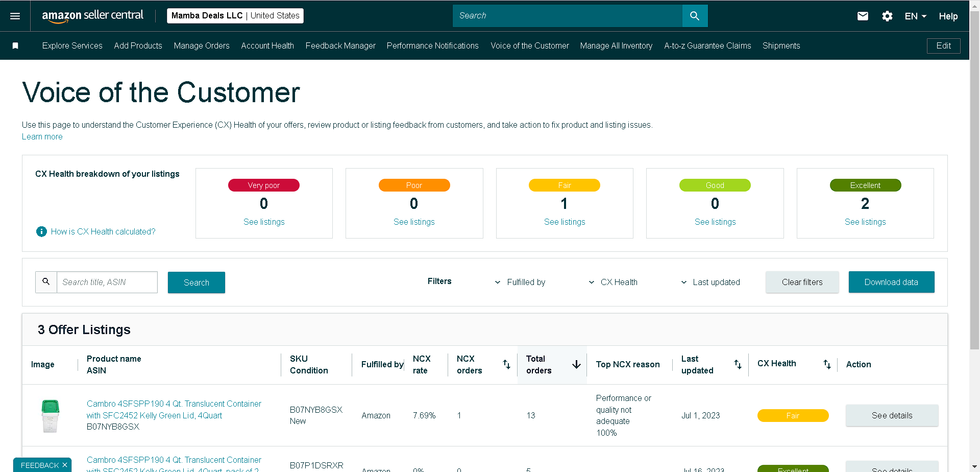Open the Help link

948,16
